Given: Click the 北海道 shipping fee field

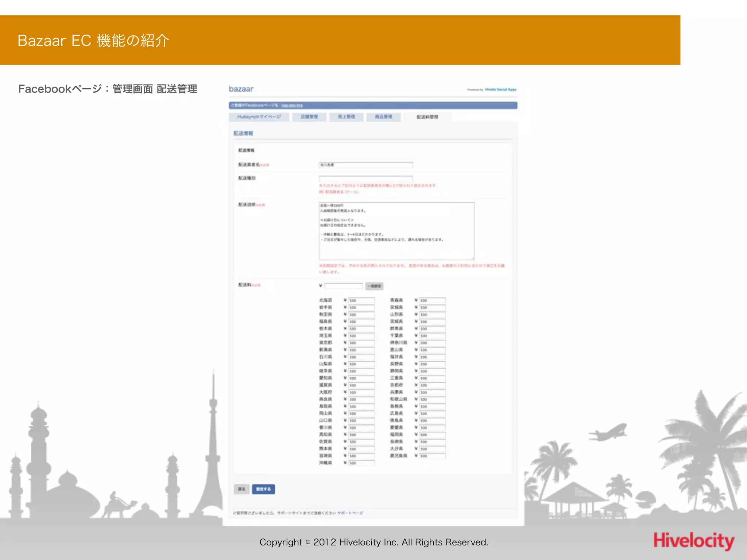Looking at the screenshot, I should [361, 300].
